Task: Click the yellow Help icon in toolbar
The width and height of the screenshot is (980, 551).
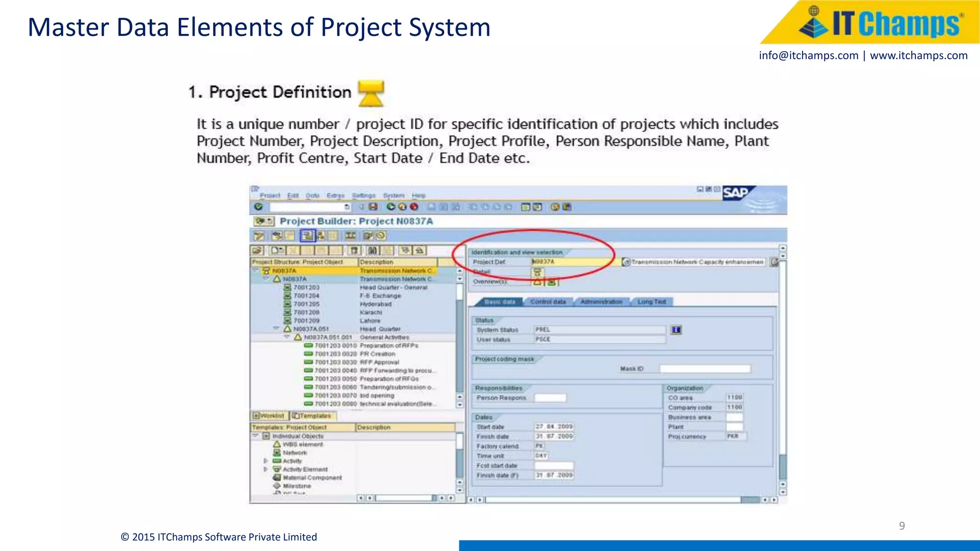Action: [x=555, y=207]
